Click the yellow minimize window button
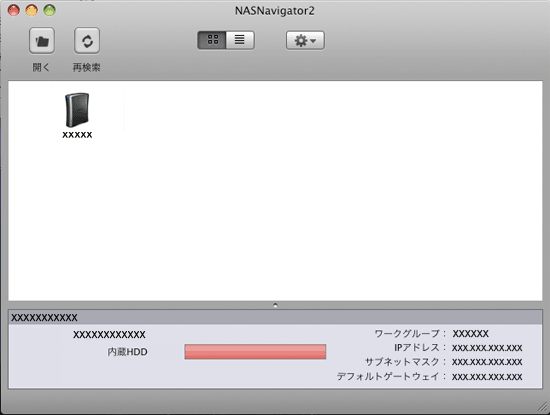 click(32, 10)
